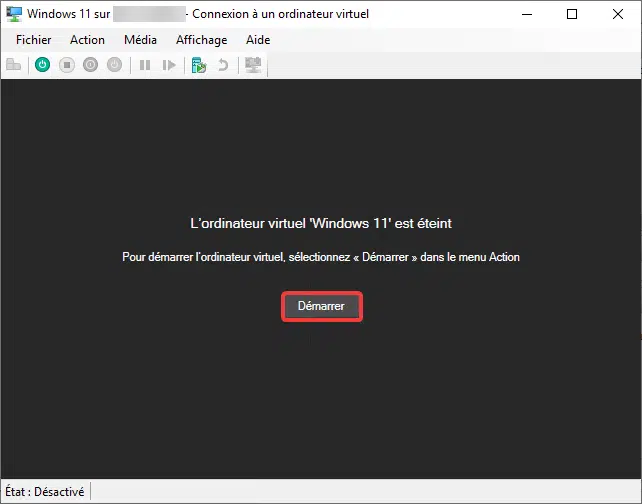Click the title bar VM icon
Image resolution: width=642 pixels, height=504 pixels.
click(x=14, y=14)
